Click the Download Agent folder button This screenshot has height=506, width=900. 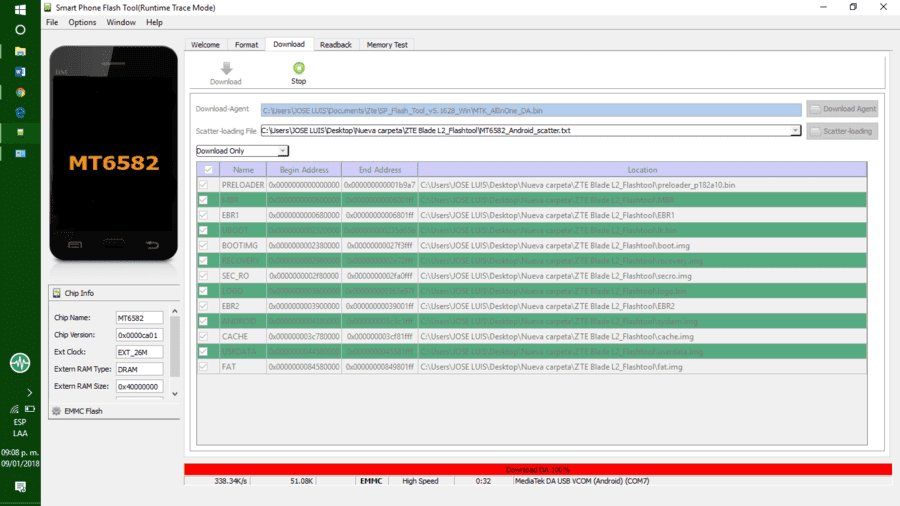click(842, 108)
